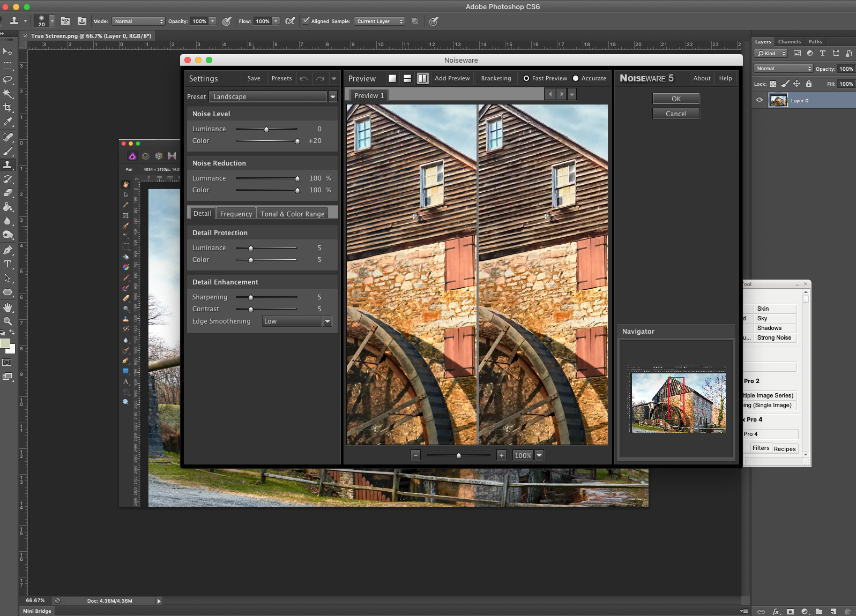Swap foreground and background colors
Viewport: 856px width, 616px height.
click(12, 333)
